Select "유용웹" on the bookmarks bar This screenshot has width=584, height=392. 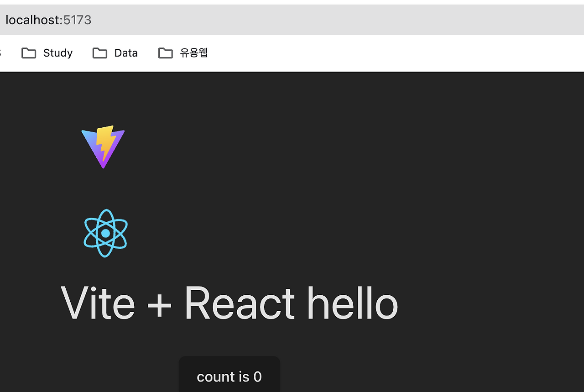[x=193, y=53]
